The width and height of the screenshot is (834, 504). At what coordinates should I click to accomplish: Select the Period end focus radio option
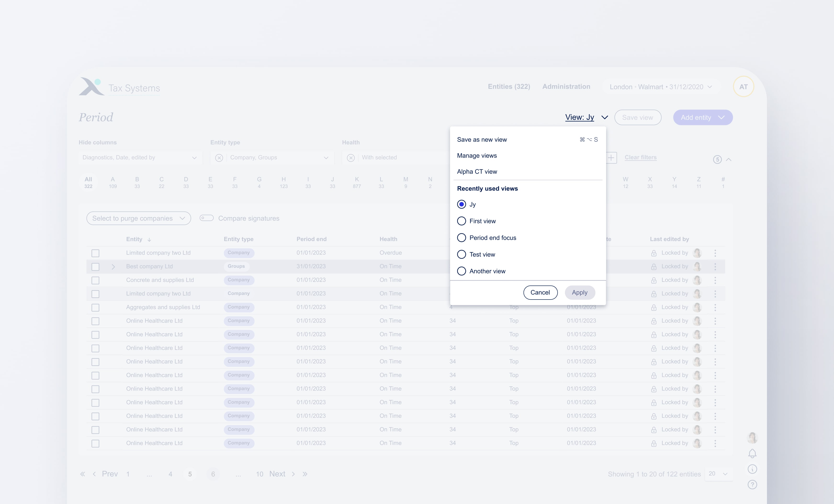tap(461, 238)
